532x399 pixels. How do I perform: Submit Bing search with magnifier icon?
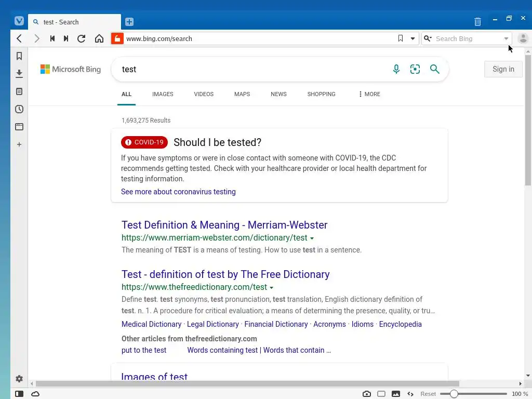435,69
